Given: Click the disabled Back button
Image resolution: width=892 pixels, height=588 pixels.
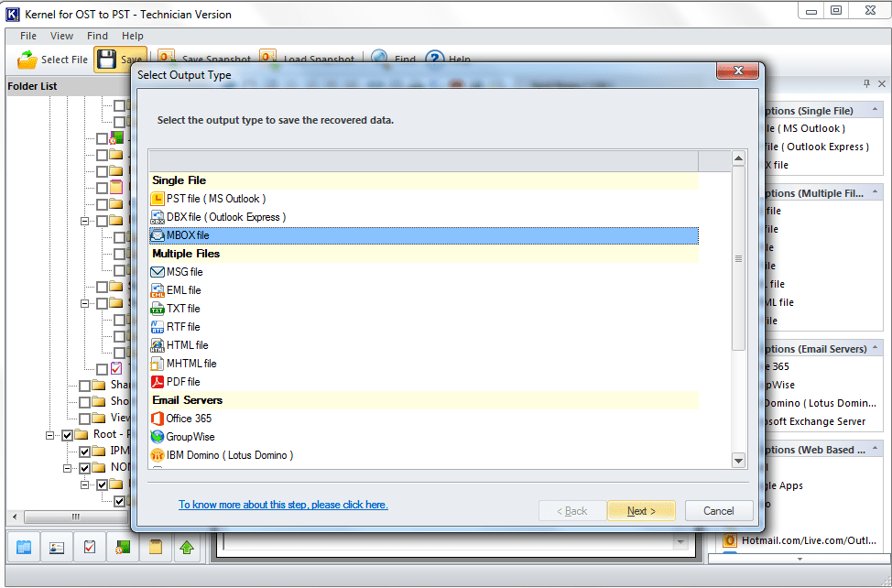Looking at the screenshot, I should point(571,511).
